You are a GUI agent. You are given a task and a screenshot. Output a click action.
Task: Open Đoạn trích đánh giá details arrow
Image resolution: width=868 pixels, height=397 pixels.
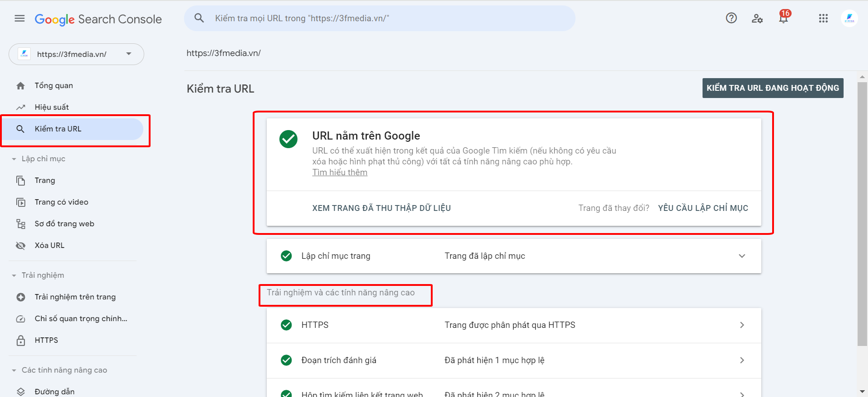point(742,360)
